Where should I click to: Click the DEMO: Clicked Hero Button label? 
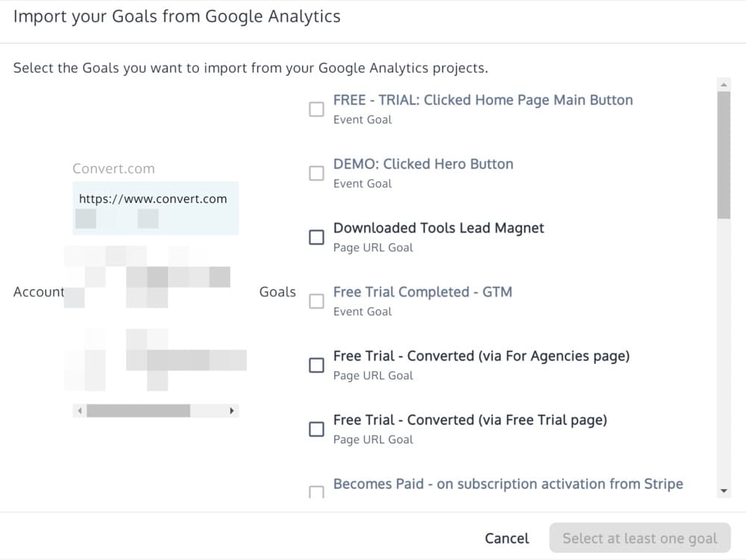[423, 164]
